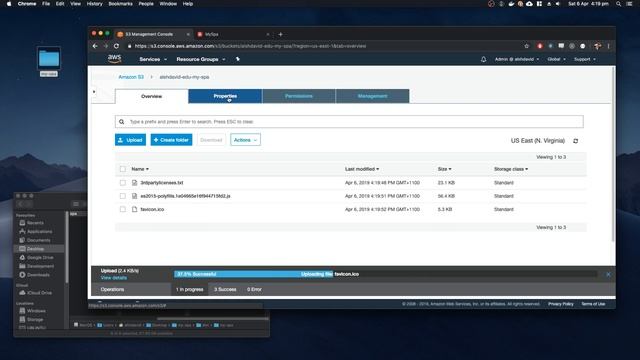Click the red extension icon in Chrome toolbar
The width and height of the screenshot is (640, 360).
(540, 46)
